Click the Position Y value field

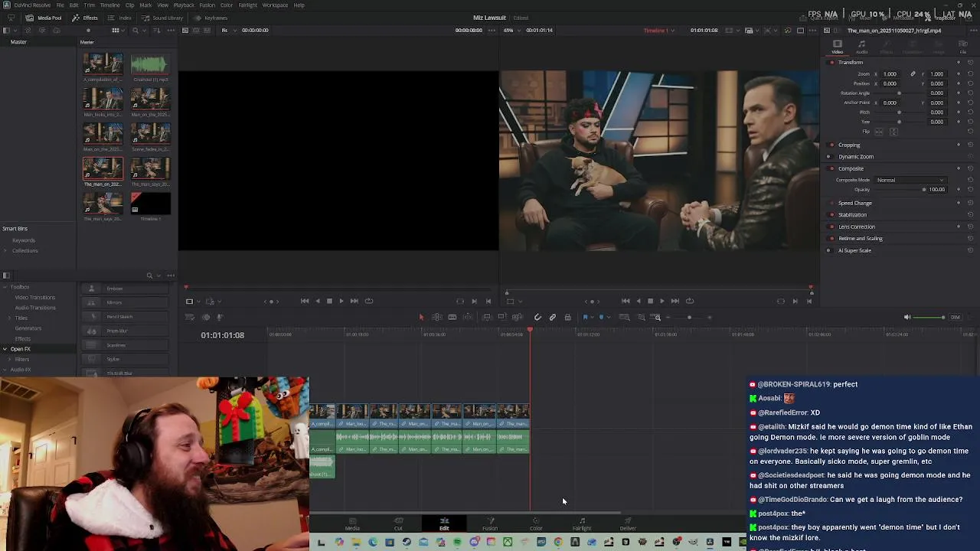[937, 83]
